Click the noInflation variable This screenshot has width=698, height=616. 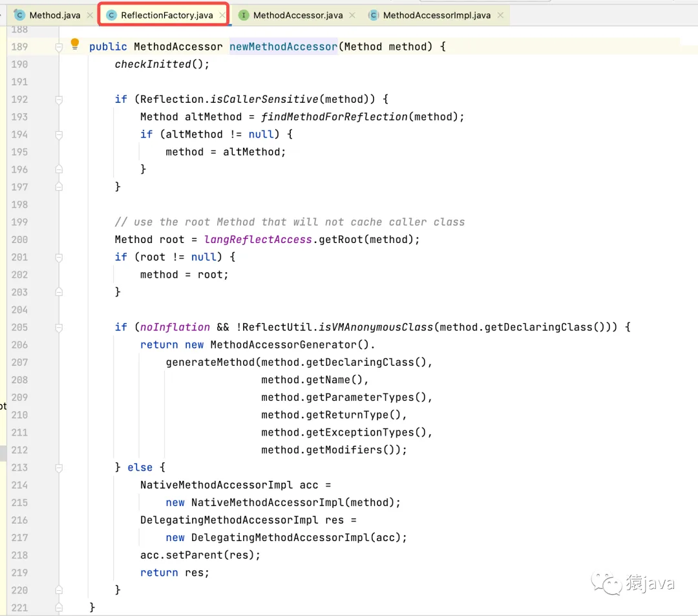click(175, 327)
